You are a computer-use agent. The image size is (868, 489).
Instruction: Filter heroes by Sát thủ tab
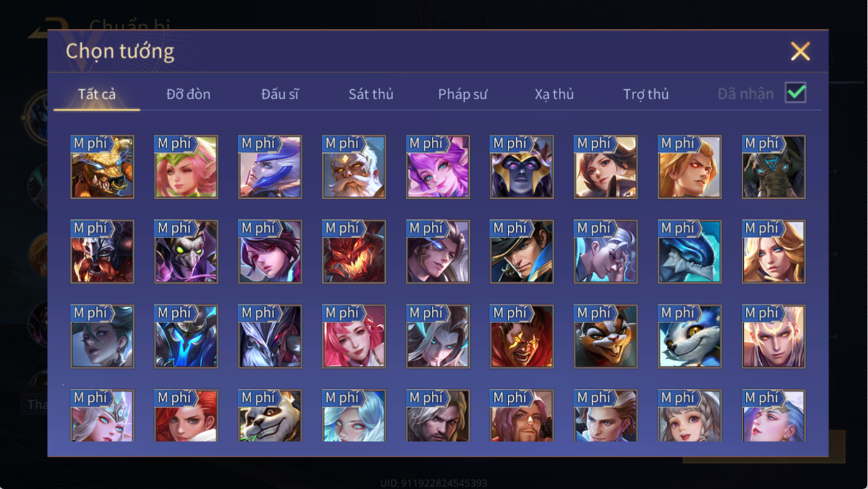[371, 94]
